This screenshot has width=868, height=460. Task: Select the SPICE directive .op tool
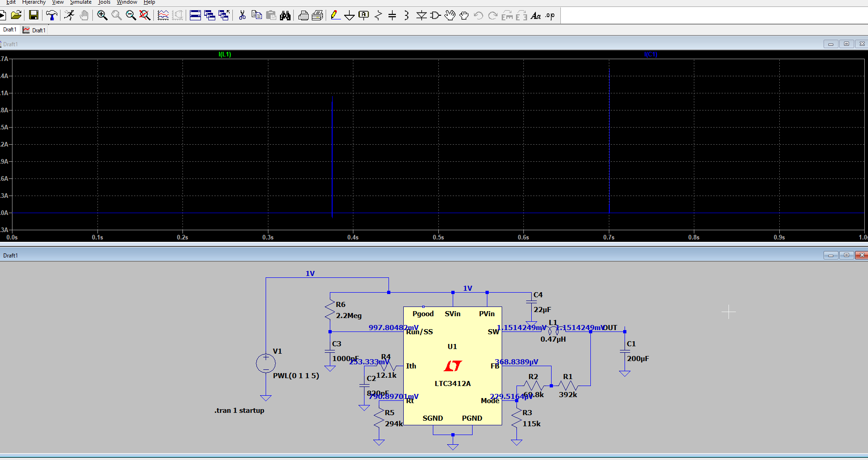[x=550, y=15]
